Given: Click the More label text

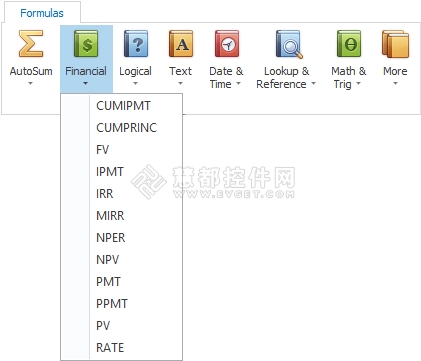Looking at the screenshot, I should pos(395,71).
